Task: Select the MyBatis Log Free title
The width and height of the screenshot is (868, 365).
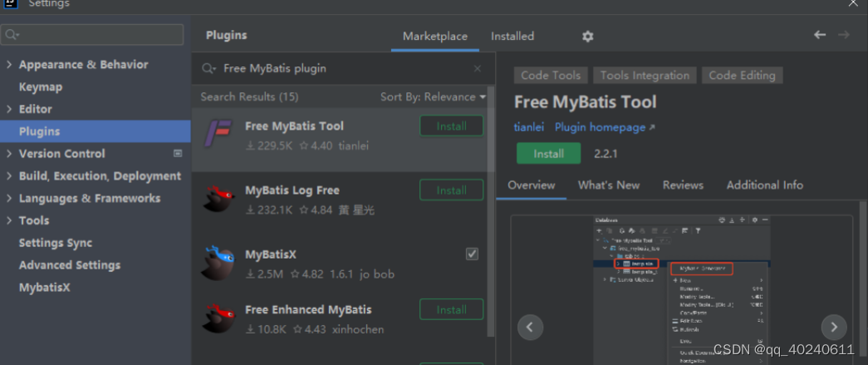Action: point(292,190)
